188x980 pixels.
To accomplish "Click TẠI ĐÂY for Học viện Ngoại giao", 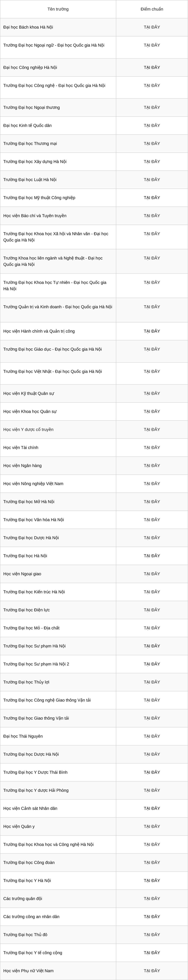I will (152, 574).
